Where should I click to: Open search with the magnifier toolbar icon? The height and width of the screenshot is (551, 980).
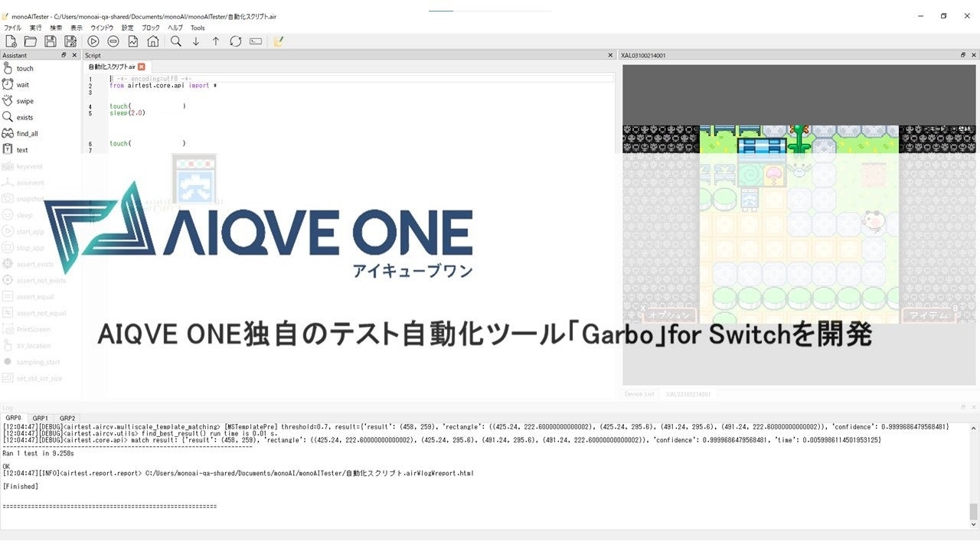[176, 41]
